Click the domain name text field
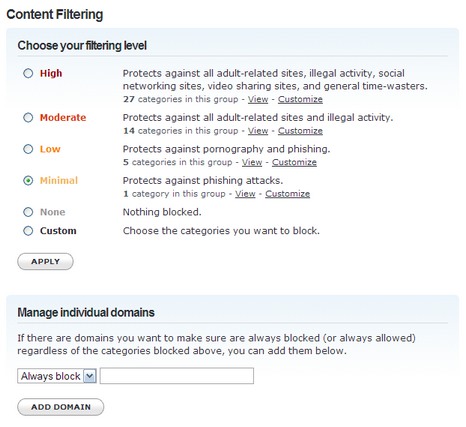Screen dimensions: 466x427 (x=177, y=376)
